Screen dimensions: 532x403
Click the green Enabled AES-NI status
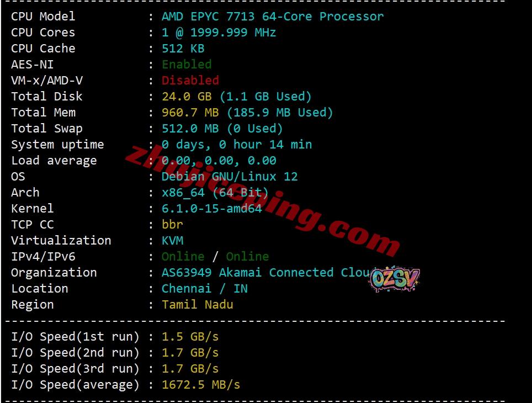187,64
